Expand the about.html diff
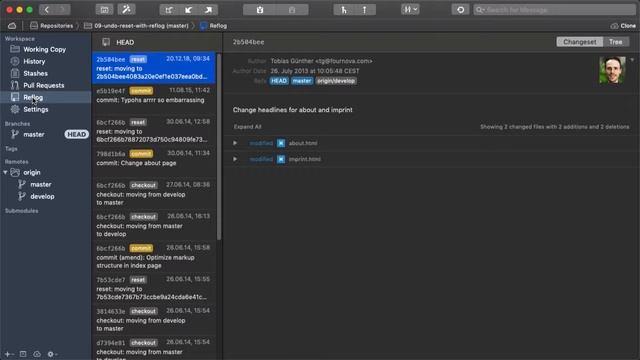 pos(235,143)
